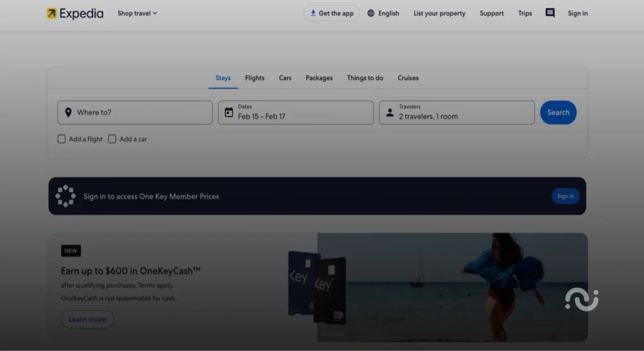Click the Where to? destination field
The image size is (644, 351).
(x=135, y=113)
